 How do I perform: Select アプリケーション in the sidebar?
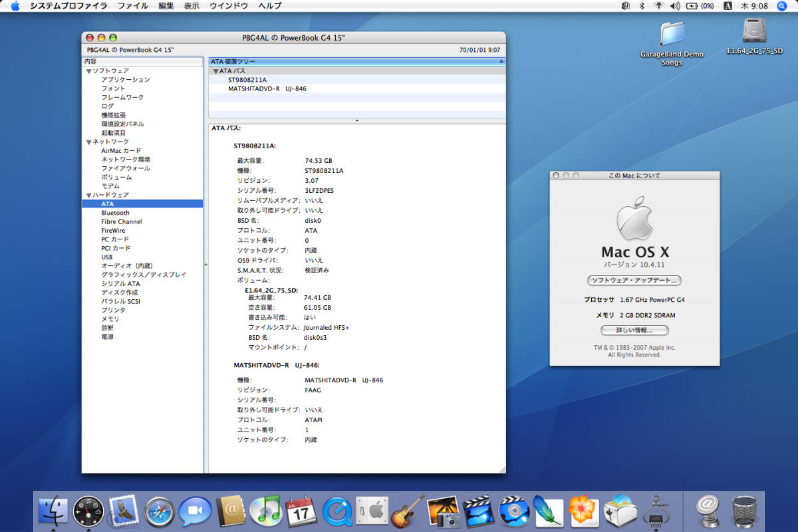[126, 80]
